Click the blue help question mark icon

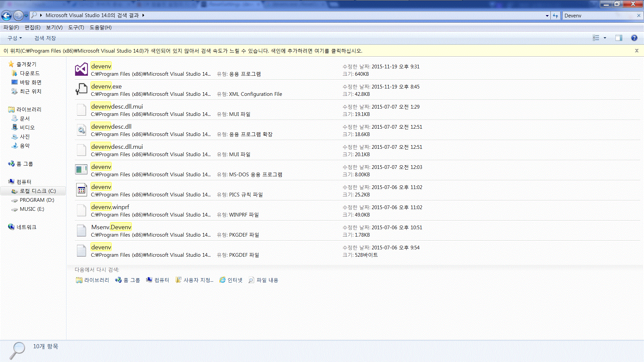634,38
